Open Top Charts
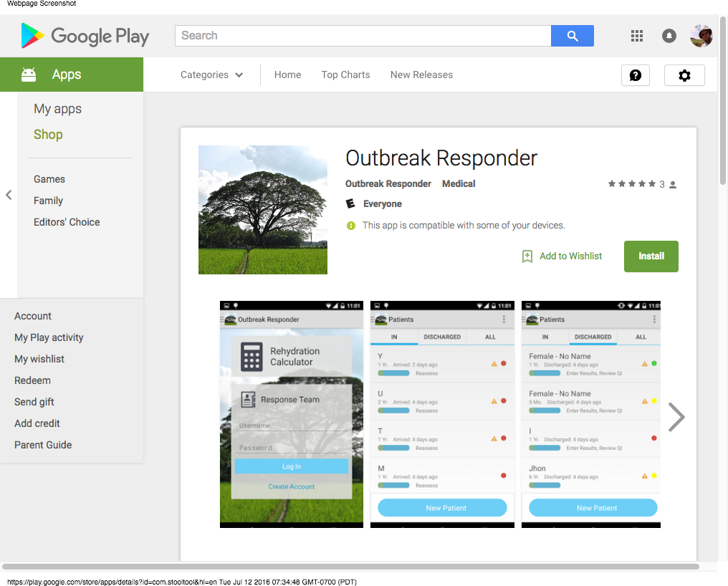Image resolution: width=728 pixels, height=586 pixels. coord(345,75)
